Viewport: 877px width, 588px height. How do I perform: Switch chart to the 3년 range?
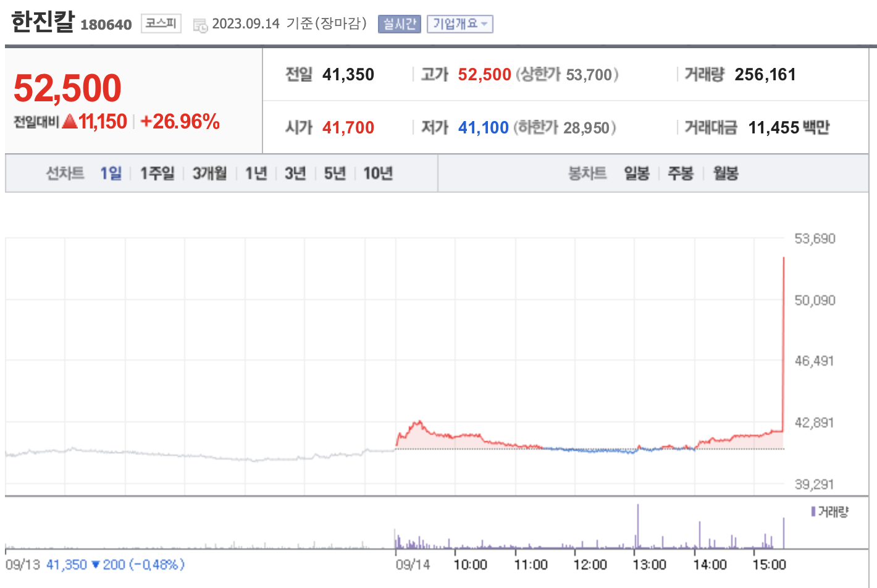click(x=295, y=174)
